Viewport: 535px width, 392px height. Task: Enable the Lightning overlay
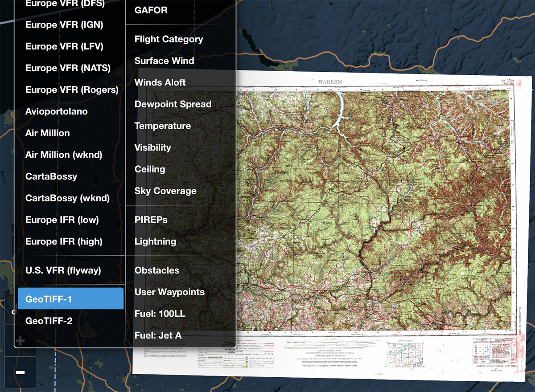click(155, 241)
